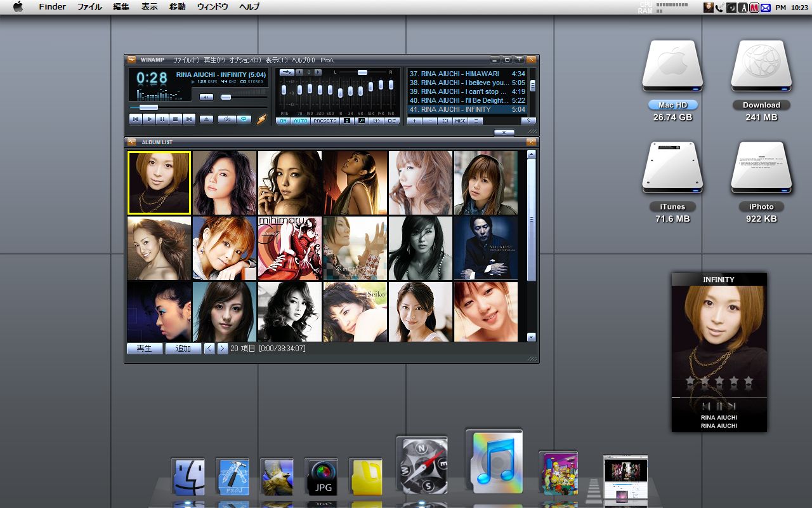Click the magnifier icon in equalizer bar
Image resolution: width=812 pixels, height=508 pixels.
(362, 121)
